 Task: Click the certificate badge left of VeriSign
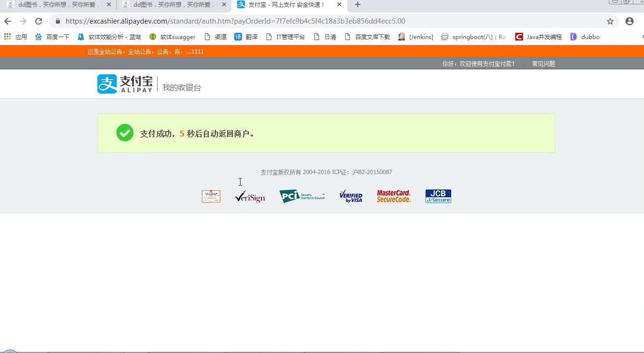click(211, 196)
